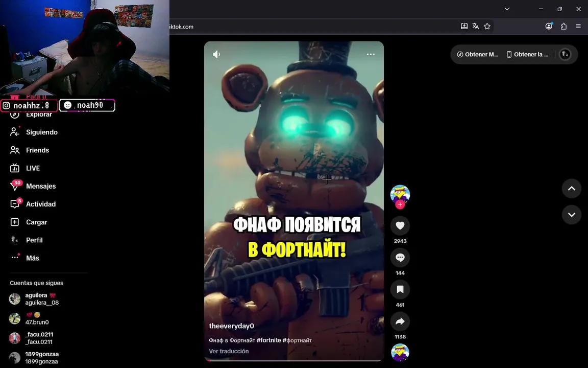Click the browser download-page icon in address bar
Image resolution: width=588 pixels, height=368 pixels.
point(464,26)
